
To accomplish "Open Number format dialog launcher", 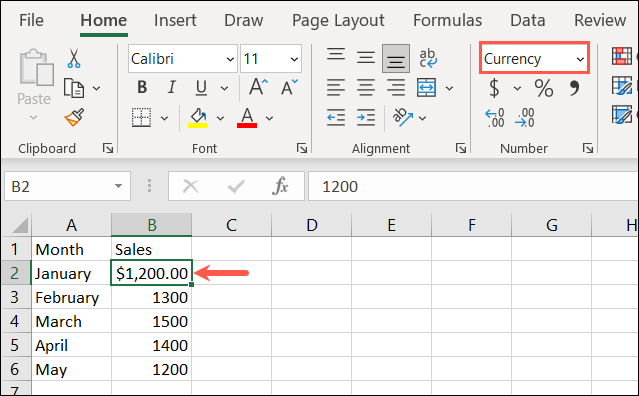I will (x=588, y=148).
